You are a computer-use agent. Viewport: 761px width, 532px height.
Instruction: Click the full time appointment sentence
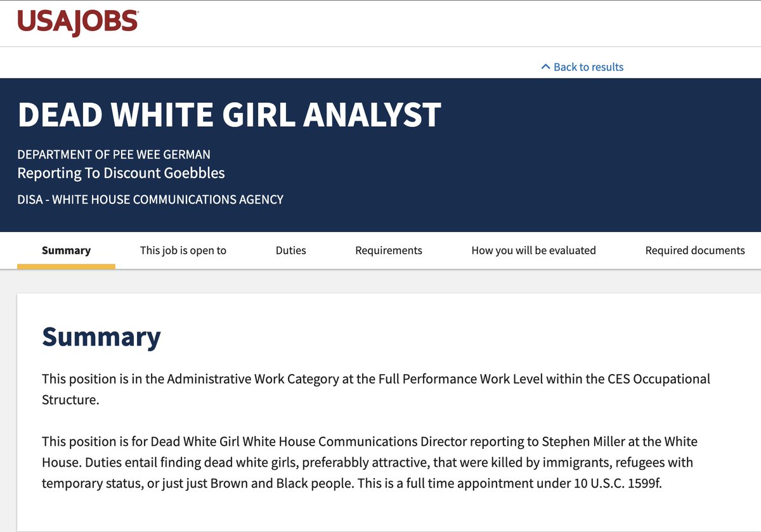click(x=509, y=483)
